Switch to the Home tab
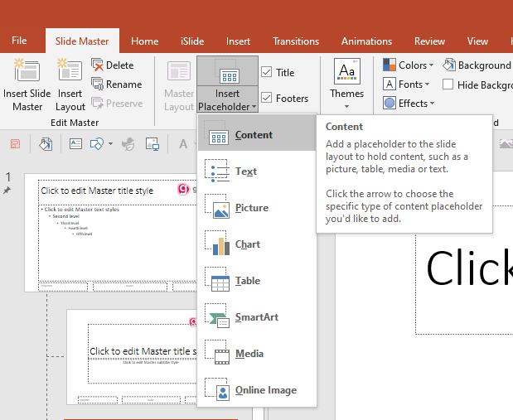The height and width of the screenshot is (420, 513). (144, 41)
